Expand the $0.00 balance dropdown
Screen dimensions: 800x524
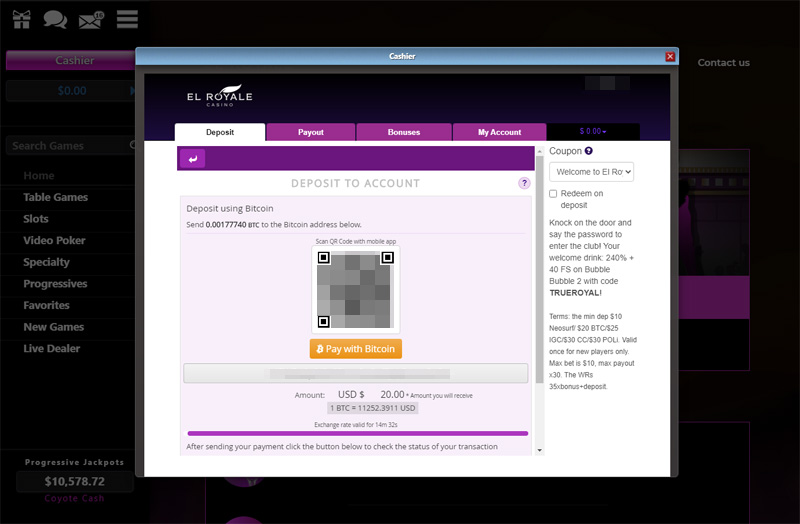click(x=593, y=132)
